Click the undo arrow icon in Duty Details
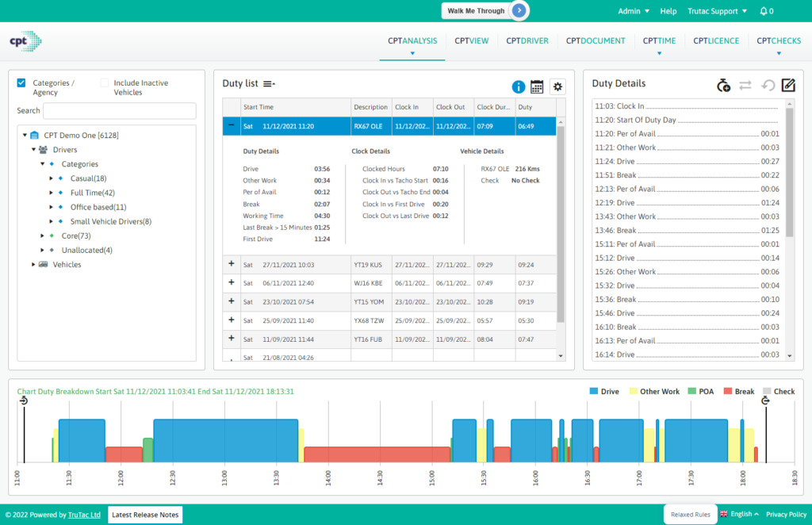 (767, 85)
